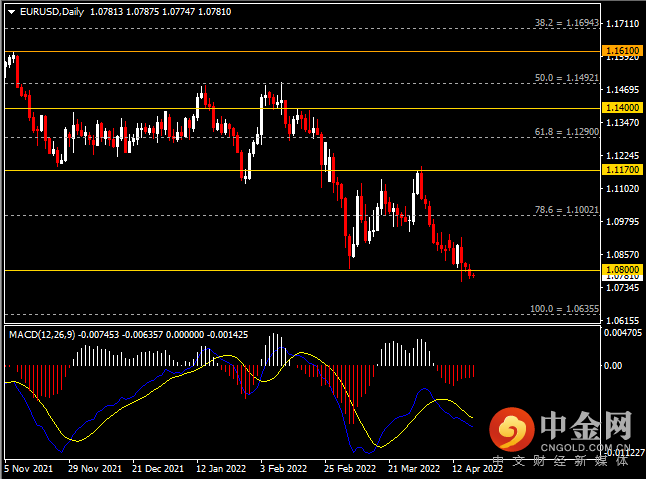Select the 1.08000 yellow price label
The width and height of the screenshot is (646, 479).
point(623,270)
